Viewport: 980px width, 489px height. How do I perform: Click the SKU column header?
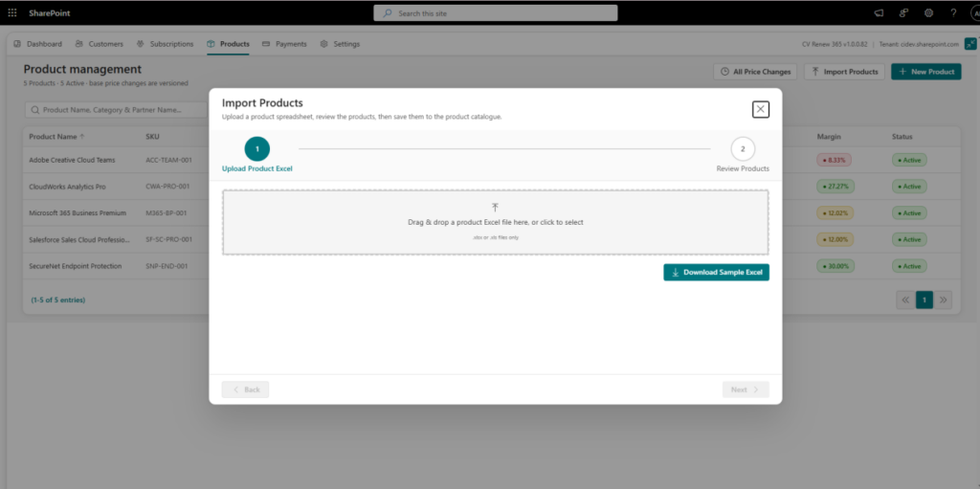pyautogui.click(x=152, y=136)
